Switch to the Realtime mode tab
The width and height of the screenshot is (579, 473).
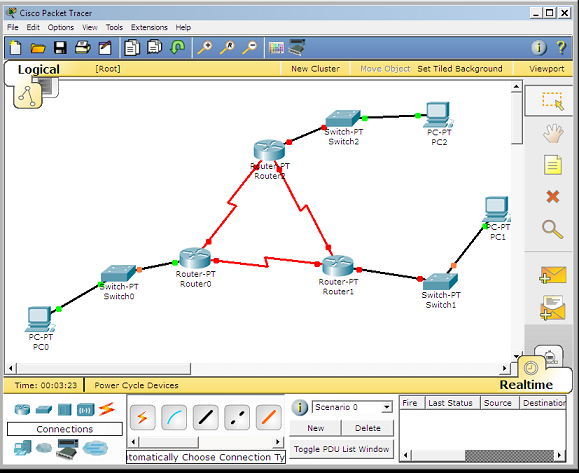pos(526,385)
